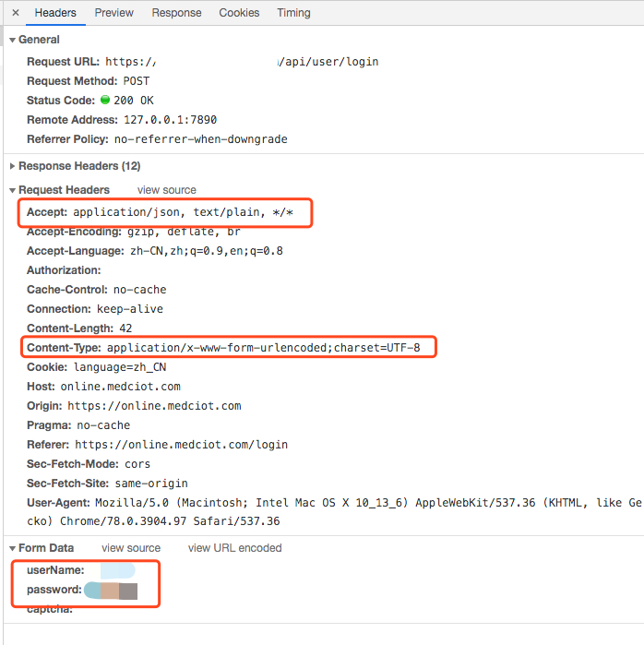644x645 pixels.
Task: Open the Response tab
Action: pos(176,13)
